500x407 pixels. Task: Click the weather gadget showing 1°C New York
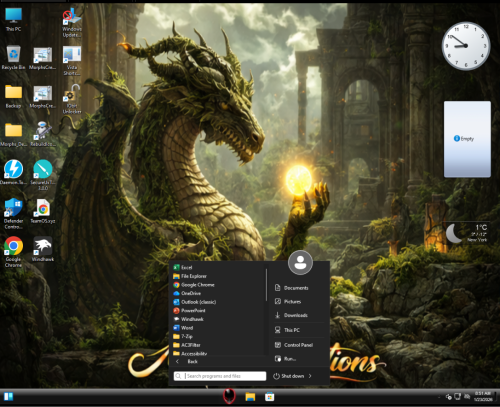click(x=467, y=233)
